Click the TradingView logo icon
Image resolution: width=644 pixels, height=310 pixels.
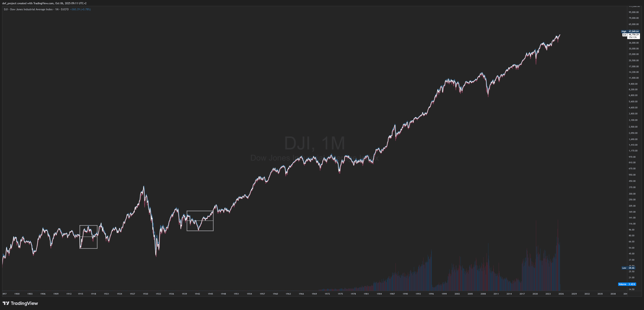click(x=6, y=303)
